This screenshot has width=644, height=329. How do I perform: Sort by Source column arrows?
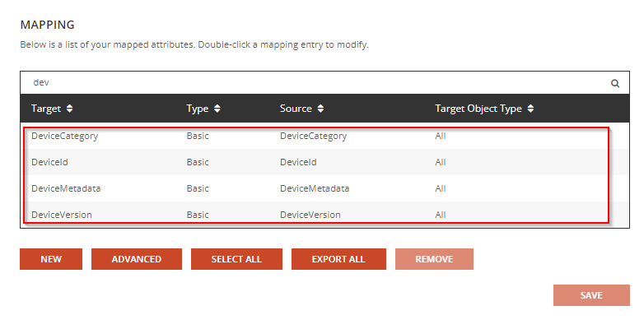pos(321,109)
